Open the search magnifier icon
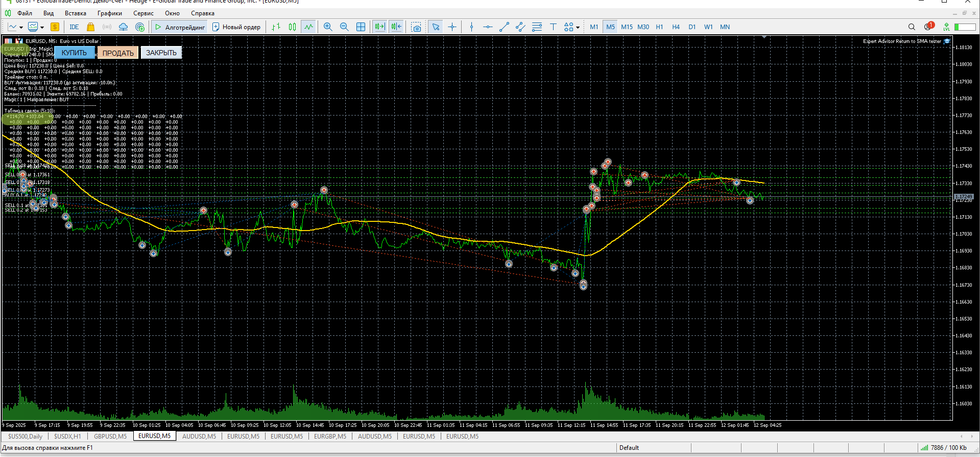980x457 pixels. point(912,27)
